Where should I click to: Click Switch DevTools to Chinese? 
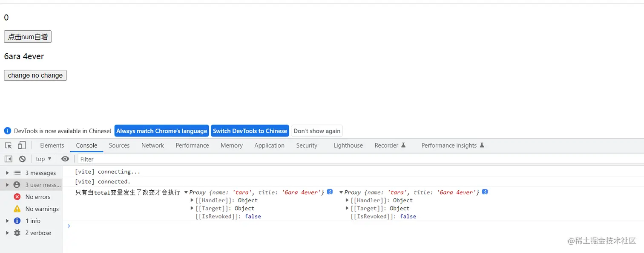tap(250, 131)
